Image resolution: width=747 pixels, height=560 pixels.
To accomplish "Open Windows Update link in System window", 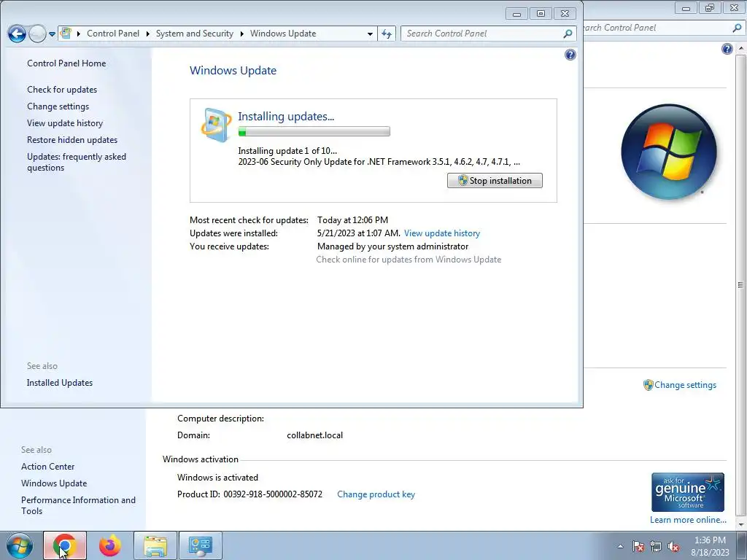I will click(x=54, y=483).
